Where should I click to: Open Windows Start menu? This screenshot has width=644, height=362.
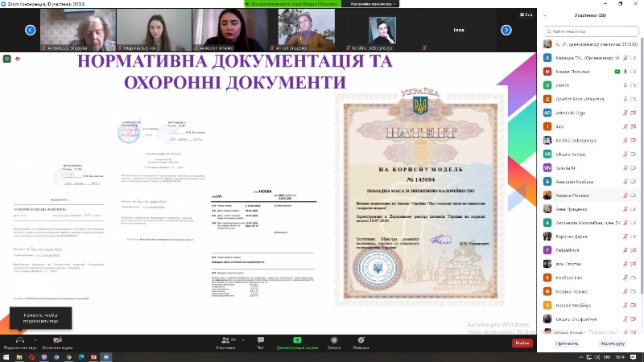coord(6,357)
